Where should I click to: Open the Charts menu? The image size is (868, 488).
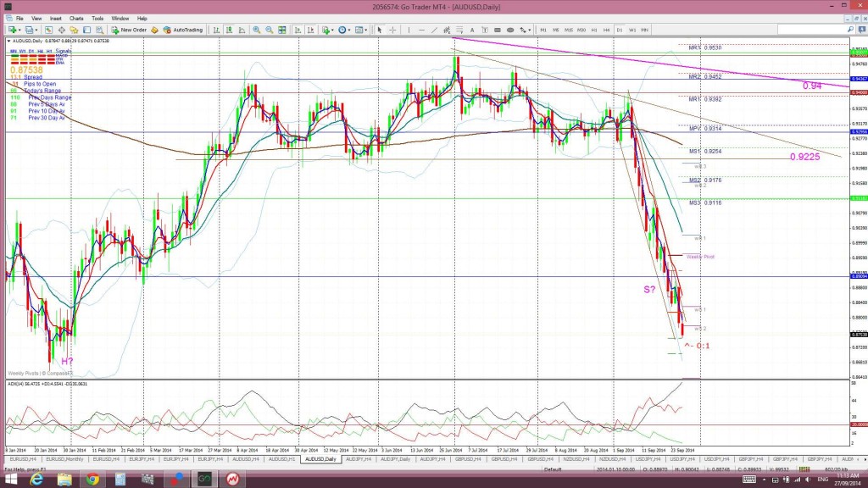pyautogui.click(x=76, y=19)
